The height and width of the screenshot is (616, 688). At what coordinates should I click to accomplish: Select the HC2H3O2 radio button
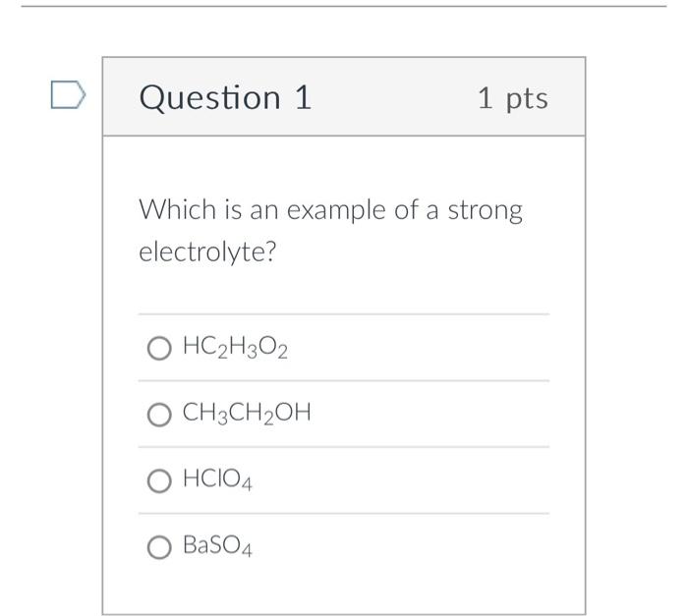[159, 349]
